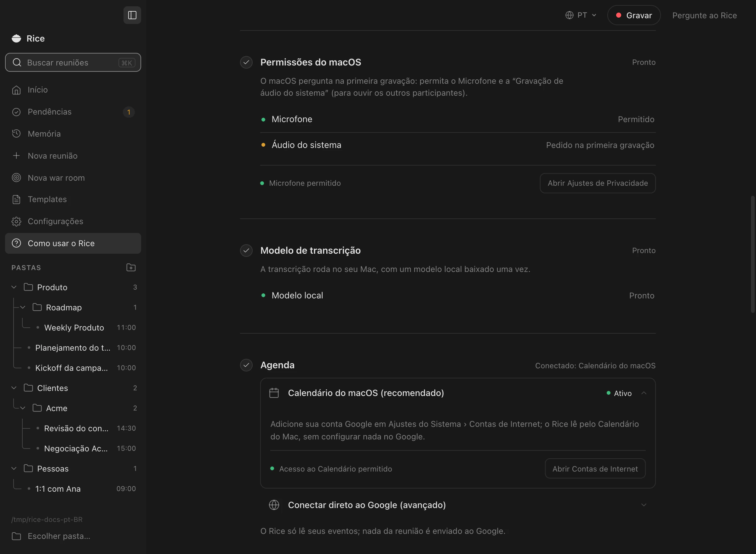Toggle the Modelo de transcrição step checkmark
756x554 pixels.
[246, 251]
